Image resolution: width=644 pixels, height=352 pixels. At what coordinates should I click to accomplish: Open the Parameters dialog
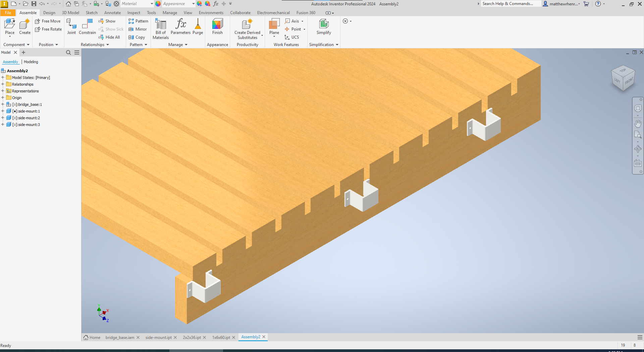point(180,26)
